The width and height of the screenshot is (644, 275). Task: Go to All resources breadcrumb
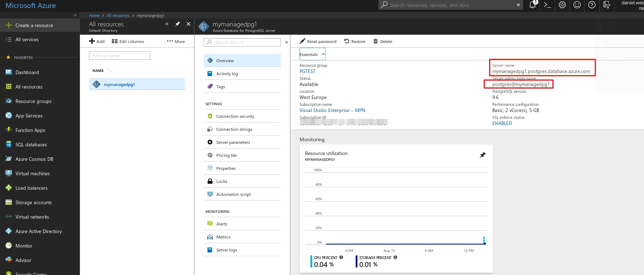(x=118, y=16)
